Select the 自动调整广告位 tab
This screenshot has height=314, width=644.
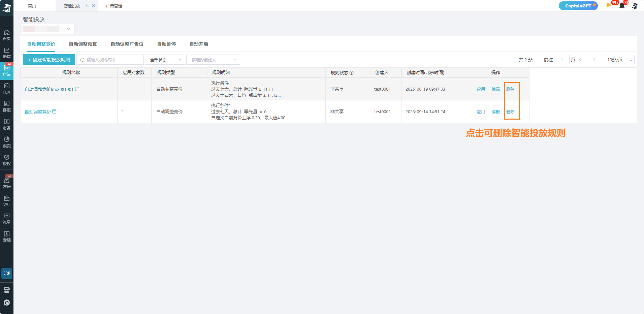[127, 44]
